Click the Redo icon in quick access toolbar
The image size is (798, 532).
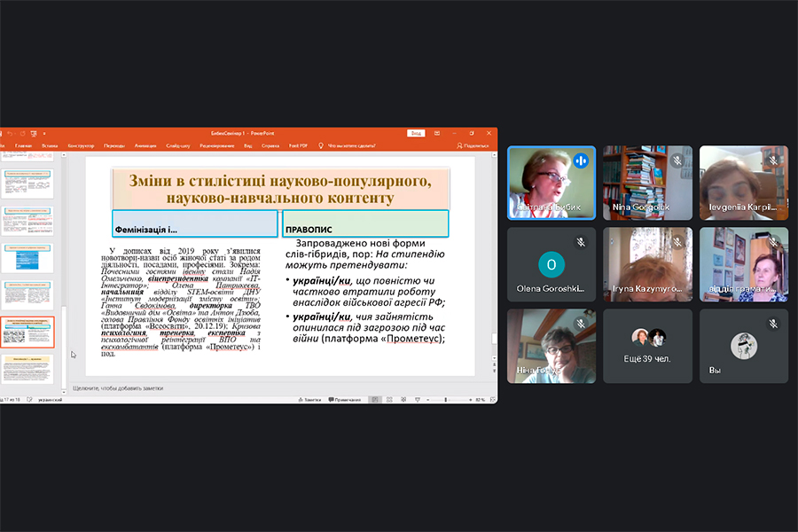pos(22,133)
